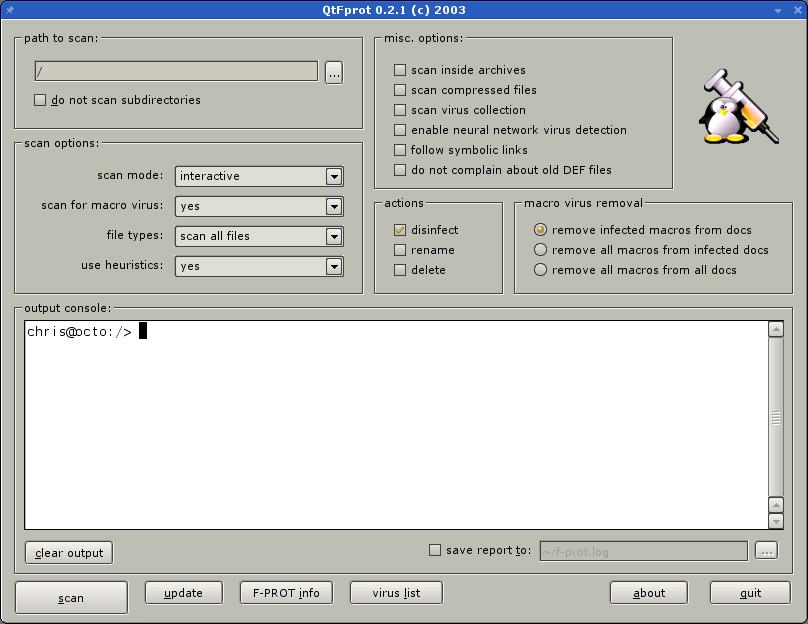The image size is (808, 624).
Task: Open F-PROT info
Action: click(286, 593)
